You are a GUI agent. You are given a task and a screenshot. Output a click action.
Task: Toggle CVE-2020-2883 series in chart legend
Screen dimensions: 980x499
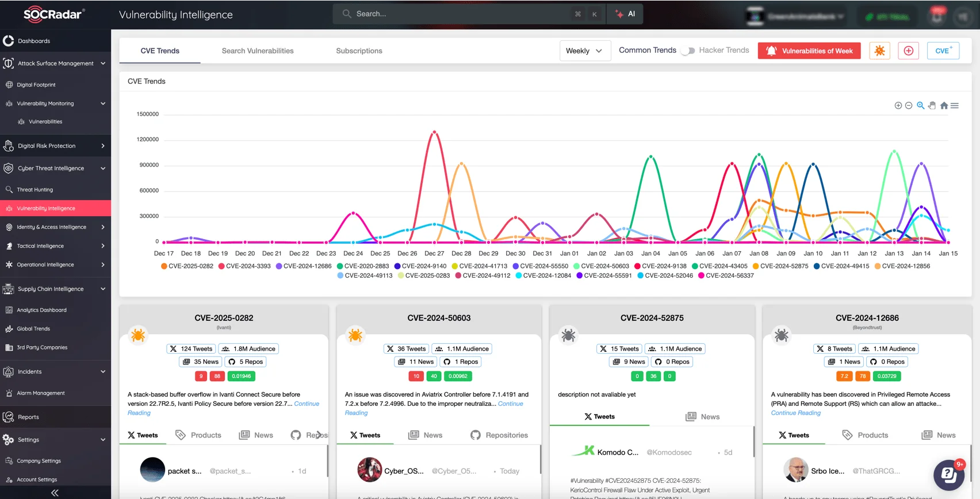point(363,266)
